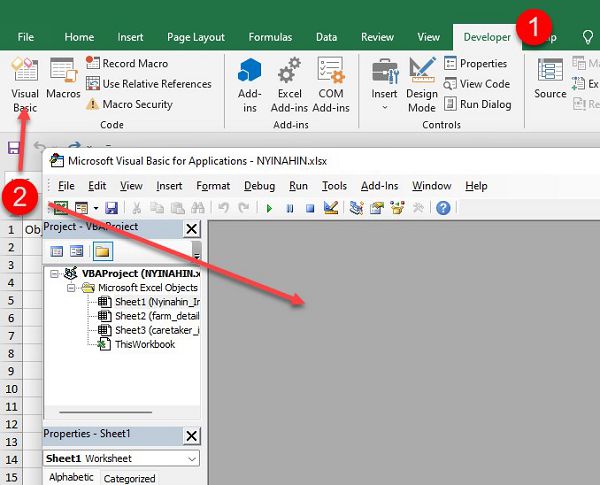The height and width of the screenshot is (485, 600).
Task: Toggle Folders view in Project panel
Action: click(x=103, y=251)
